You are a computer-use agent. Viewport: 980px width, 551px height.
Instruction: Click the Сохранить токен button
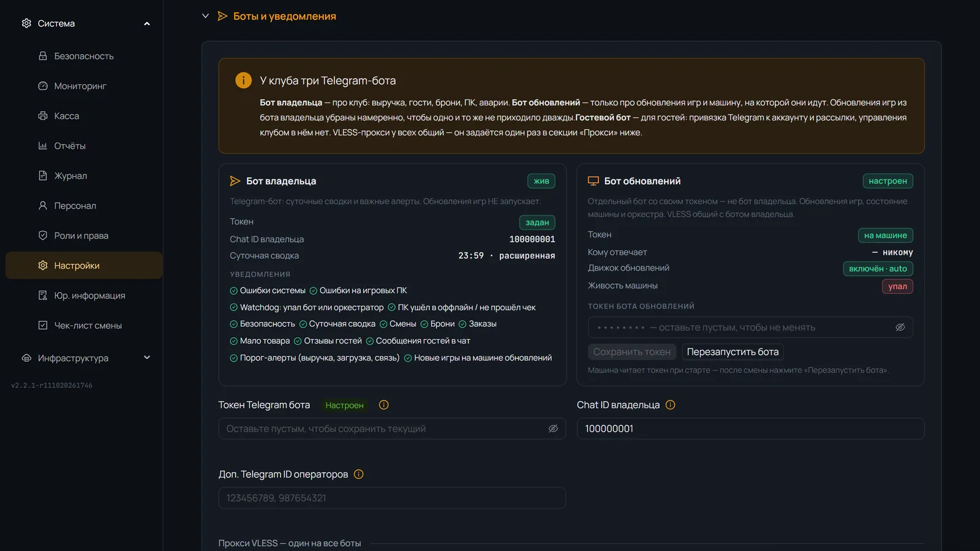click(x=632, y=352)
